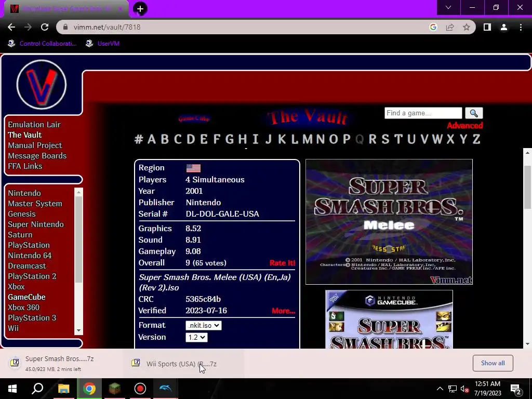The image size is (532, 399).
Task: Click letter M in alphabet index
Action: coord(308,139)
